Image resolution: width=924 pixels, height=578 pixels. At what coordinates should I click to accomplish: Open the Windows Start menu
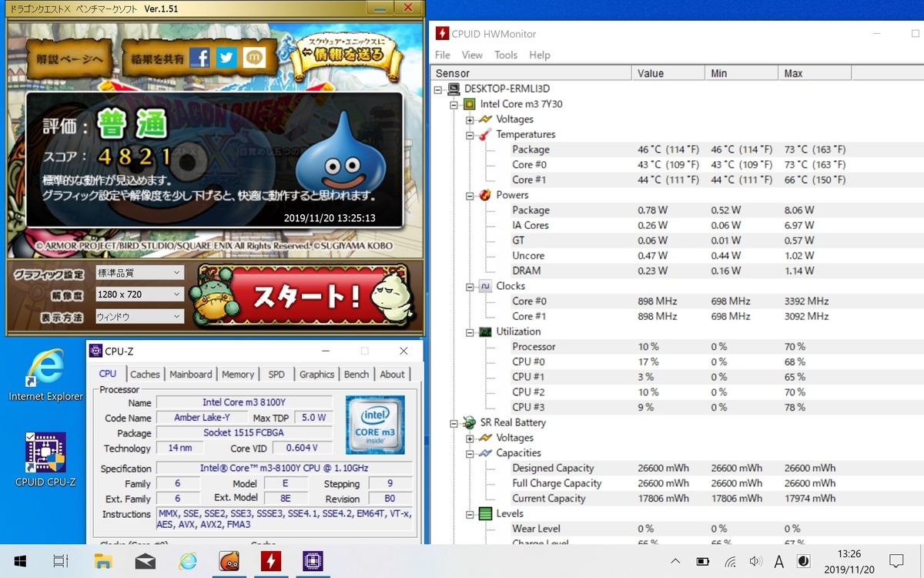(x=20, y=561)
